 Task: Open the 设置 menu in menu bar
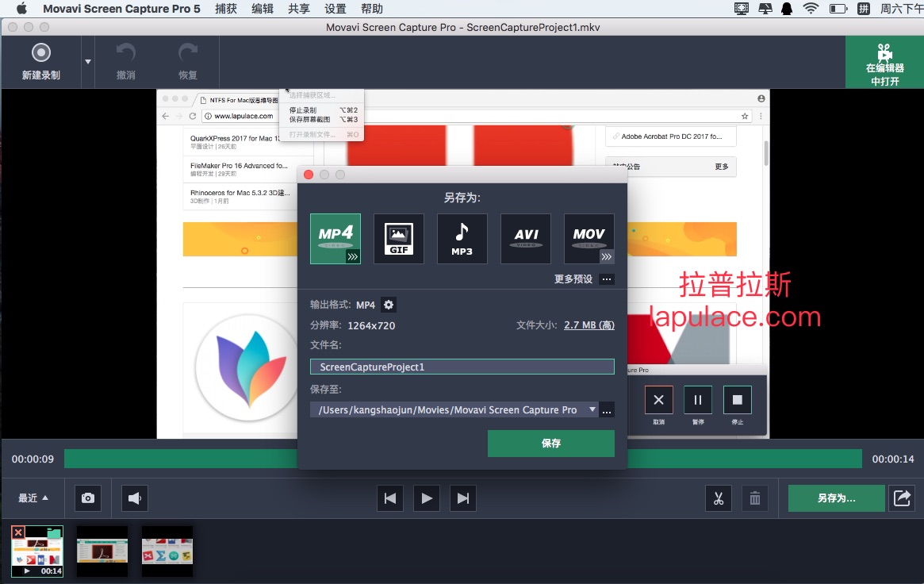point(335,9)
